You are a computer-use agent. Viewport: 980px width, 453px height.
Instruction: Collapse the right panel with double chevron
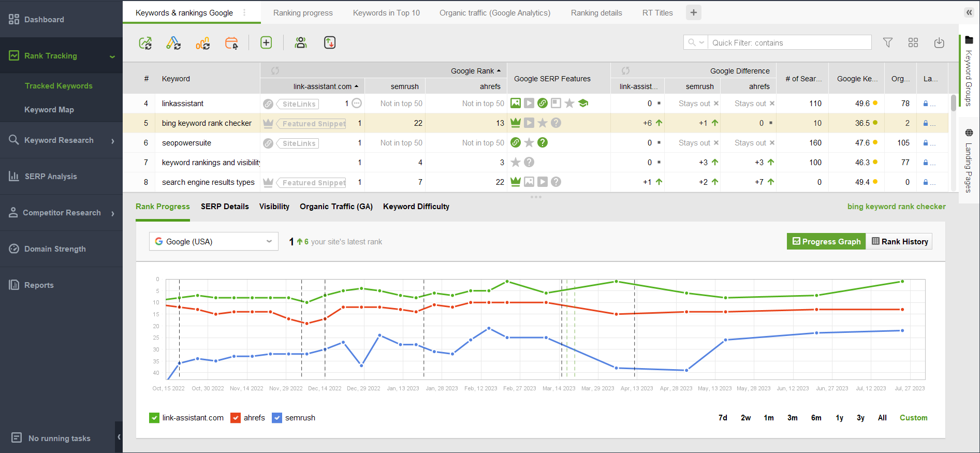click(x=969, y=12)
